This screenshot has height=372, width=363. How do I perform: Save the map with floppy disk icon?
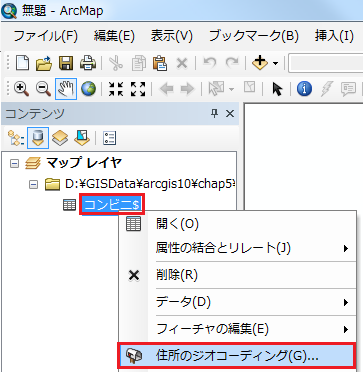point(66,62)
